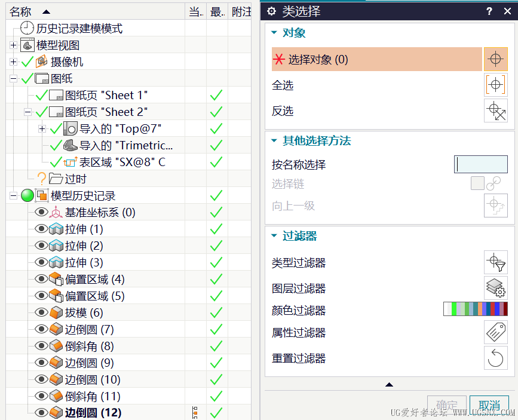Hide 拉伸 (1) using its eye icon
518x420 pixels.
click(x=42, y=229)
